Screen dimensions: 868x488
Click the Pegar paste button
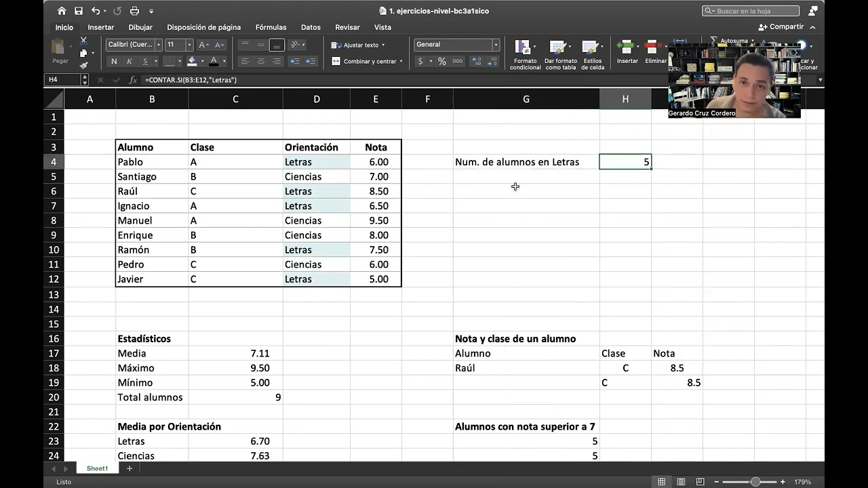tap(60, 52)
